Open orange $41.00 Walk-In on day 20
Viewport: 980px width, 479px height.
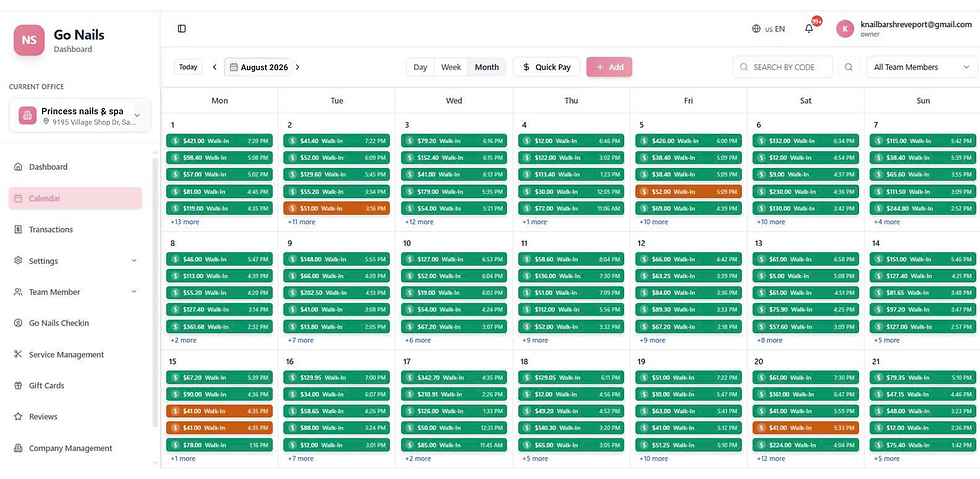tap(806, 428)
